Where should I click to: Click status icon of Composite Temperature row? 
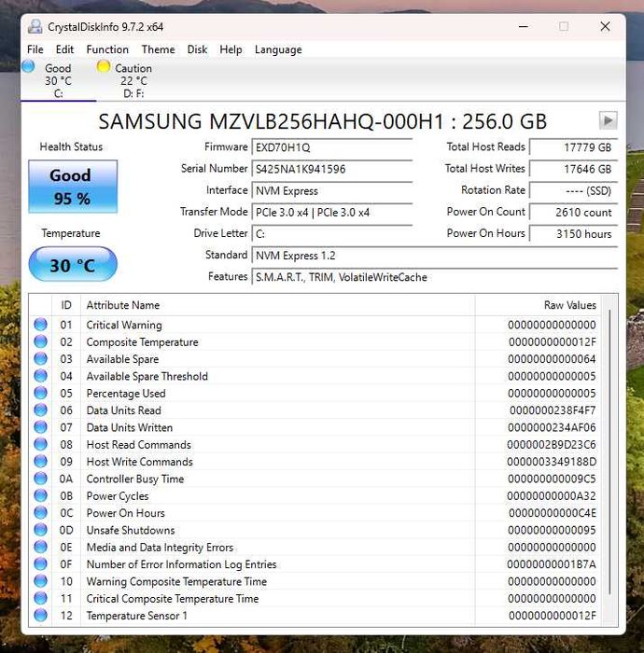40,341
